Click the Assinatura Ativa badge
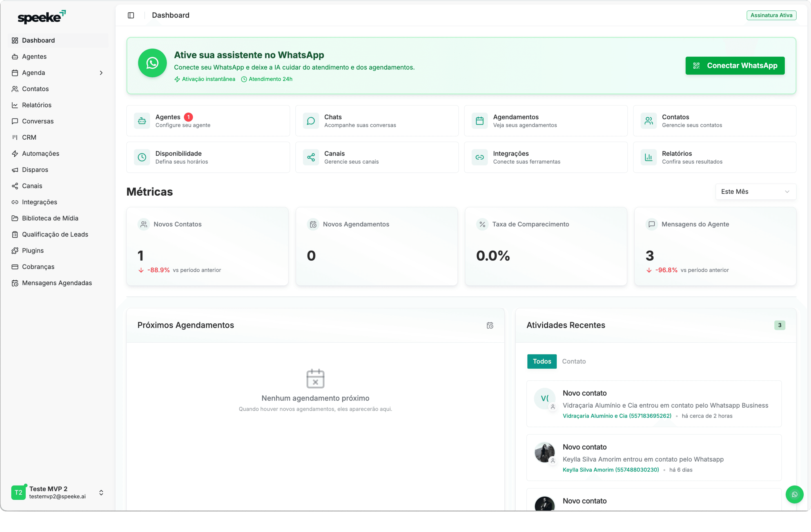This screenshot has height=532, width=811. point(771,15)
